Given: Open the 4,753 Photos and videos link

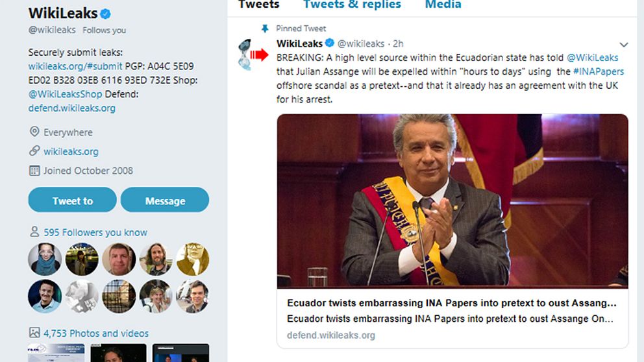Looking at the screenshot, I should (96, 333).
